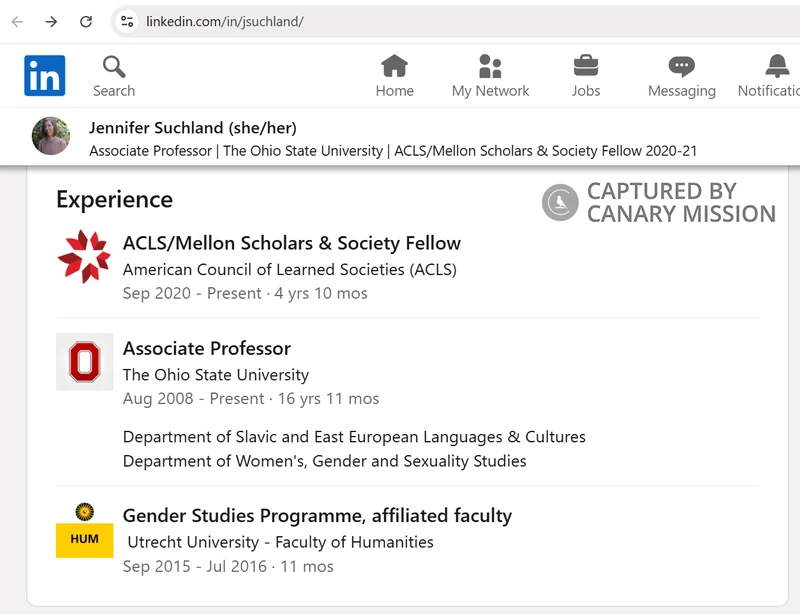Click Jennifer Suchland's profile photo
The width and height of the screenshot is (800, 614).
[51, 136]
